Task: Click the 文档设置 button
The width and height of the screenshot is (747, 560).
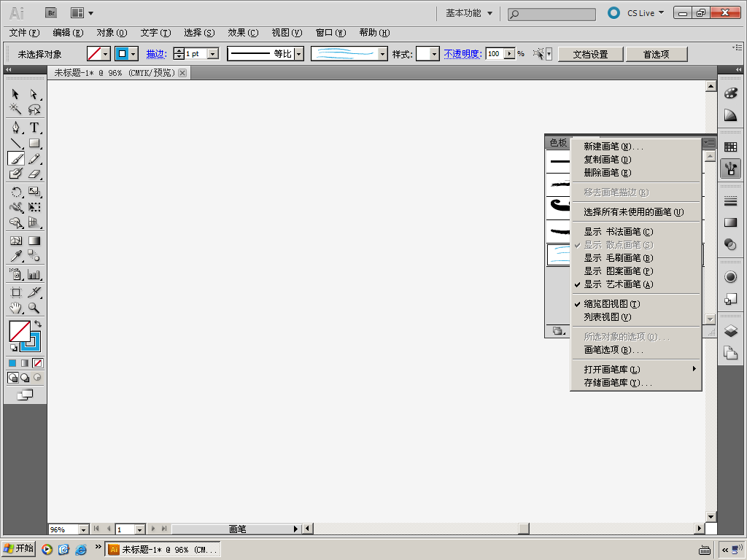Action: point(590,54)
